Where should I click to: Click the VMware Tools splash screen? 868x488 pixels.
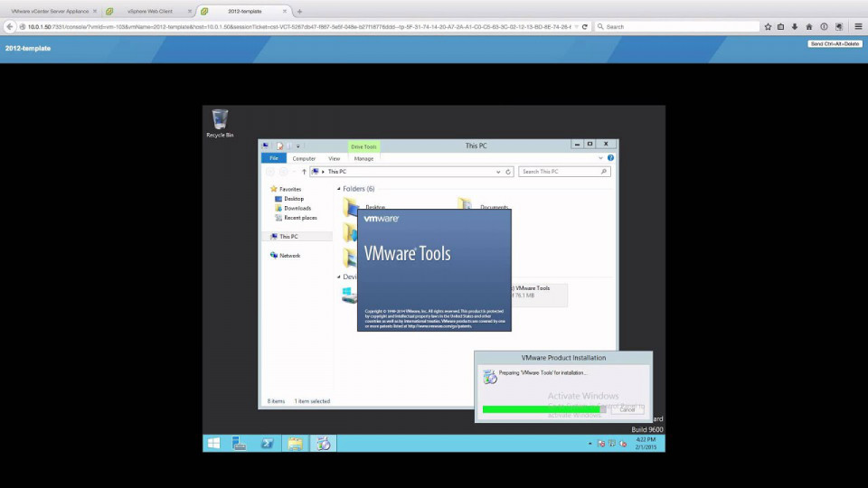434,270
